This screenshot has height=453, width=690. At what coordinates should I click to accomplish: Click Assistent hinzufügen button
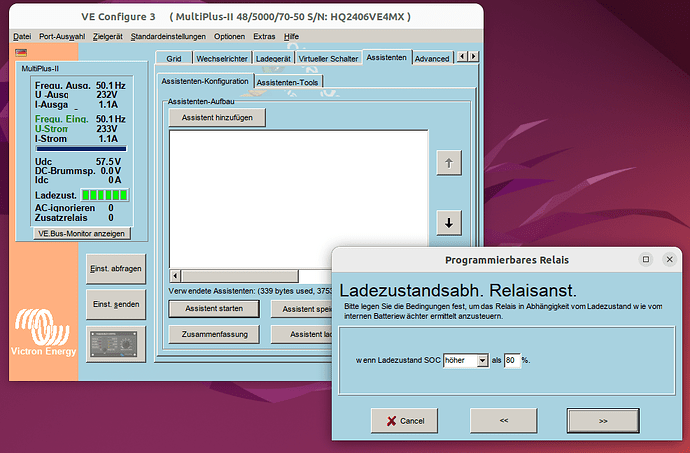tap(217, 118)
